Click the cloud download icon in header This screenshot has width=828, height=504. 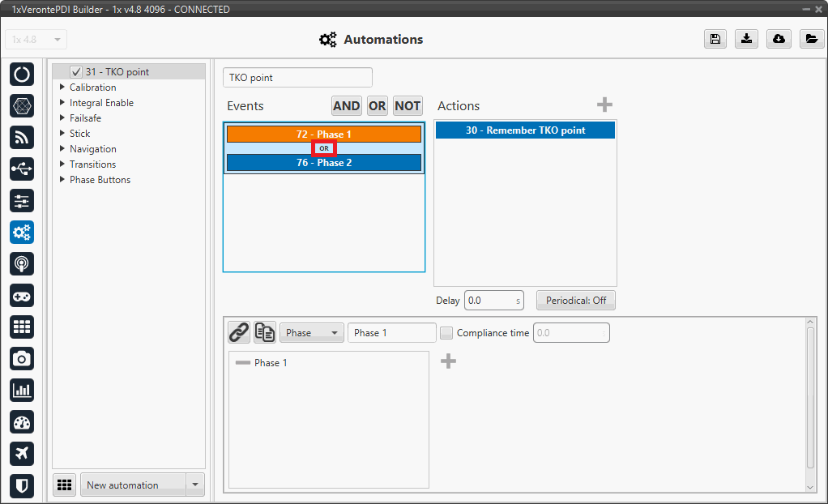pyautogui.click(x=779, y=39)
